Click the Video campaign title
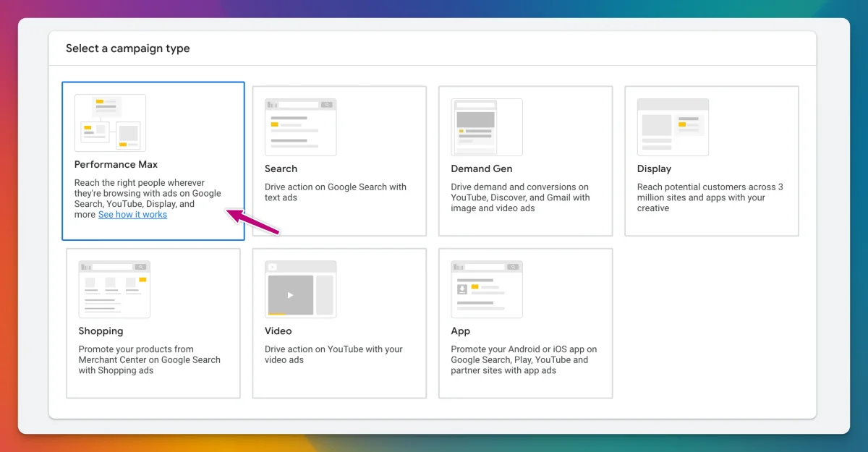The image size is (868, 452). coord(278,331)
